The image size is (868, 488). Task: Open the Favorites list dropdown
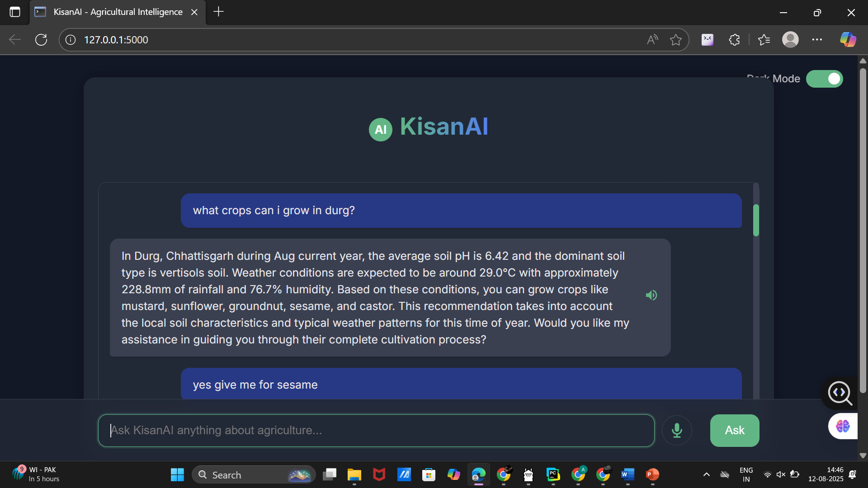(x=764, y=40)
